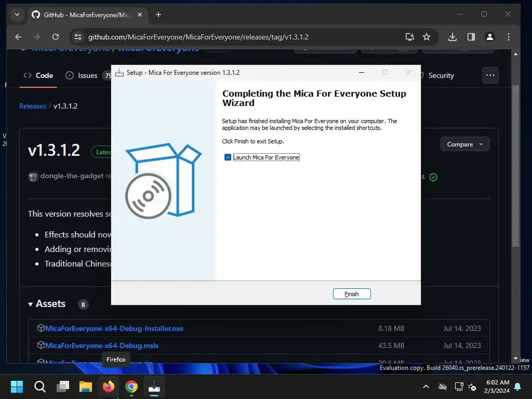Image resolution: width=532 pixels, height=399 pixels.
Task: Open Windows taskbar search
Action: [x=39, y=387]
